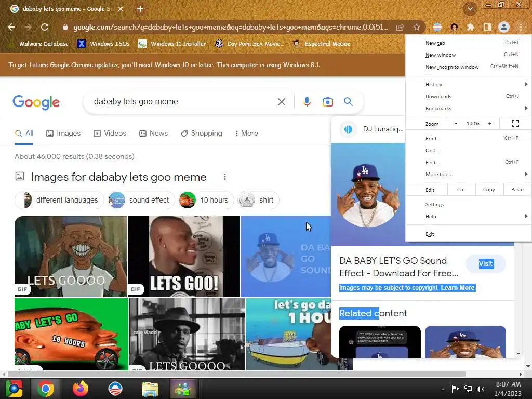Screen dimensions: 532x399
Task: Open three-dot options next to Images heading
Action: (224, 177)
